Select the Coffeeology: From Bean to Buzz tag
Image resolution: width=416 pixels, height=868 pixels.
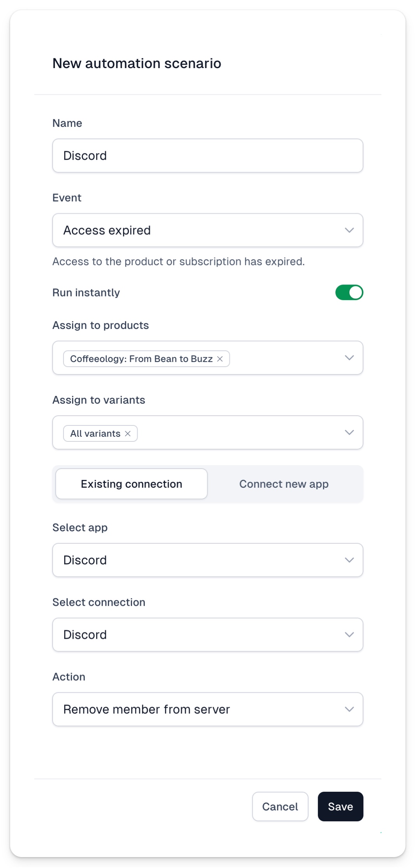(x=141, y=359)
